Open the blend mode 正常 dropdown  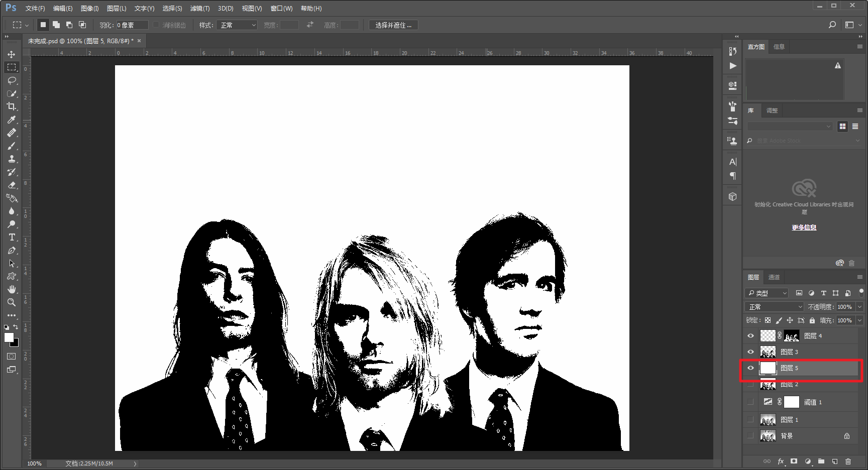click(774, 307)
